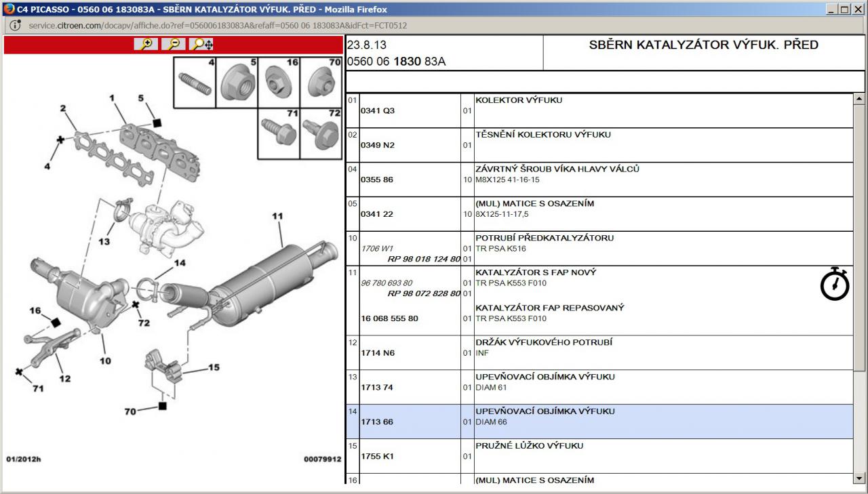Click the zoom out magnifier icon

tap(174, 44)
